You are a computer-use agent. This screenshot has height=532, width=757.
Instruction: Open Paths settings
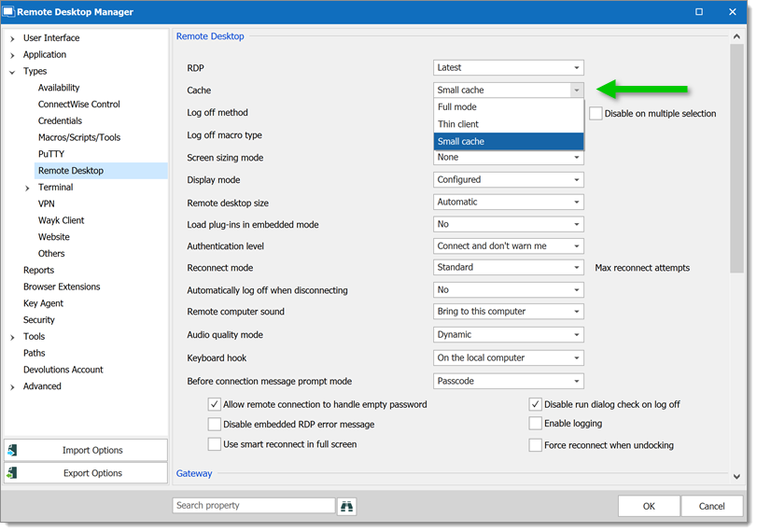(x=35, y=353)
